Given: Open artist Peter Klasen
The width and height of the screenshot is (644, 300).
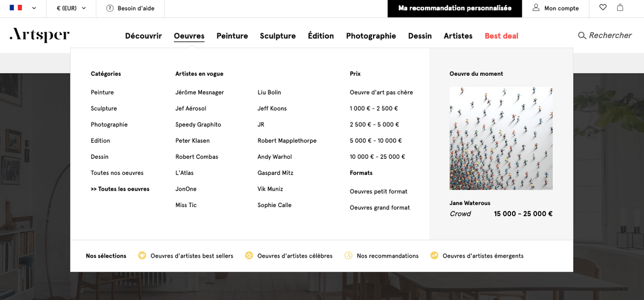Looking at the screenshot, I should [x=193, y=141].
